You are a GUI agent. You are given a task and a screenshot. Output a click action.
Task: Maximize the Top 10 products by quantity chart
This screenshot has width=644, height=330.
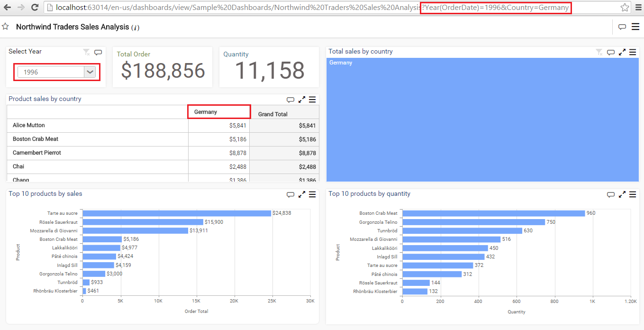pos(622,194)
